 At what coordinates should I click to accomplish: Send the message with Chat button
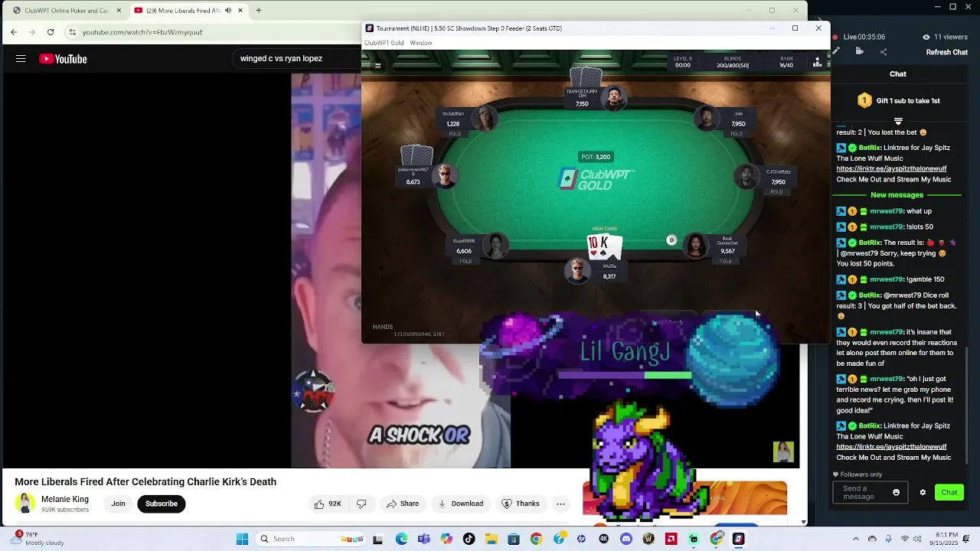pyautogui.click(x=949, y=492)
